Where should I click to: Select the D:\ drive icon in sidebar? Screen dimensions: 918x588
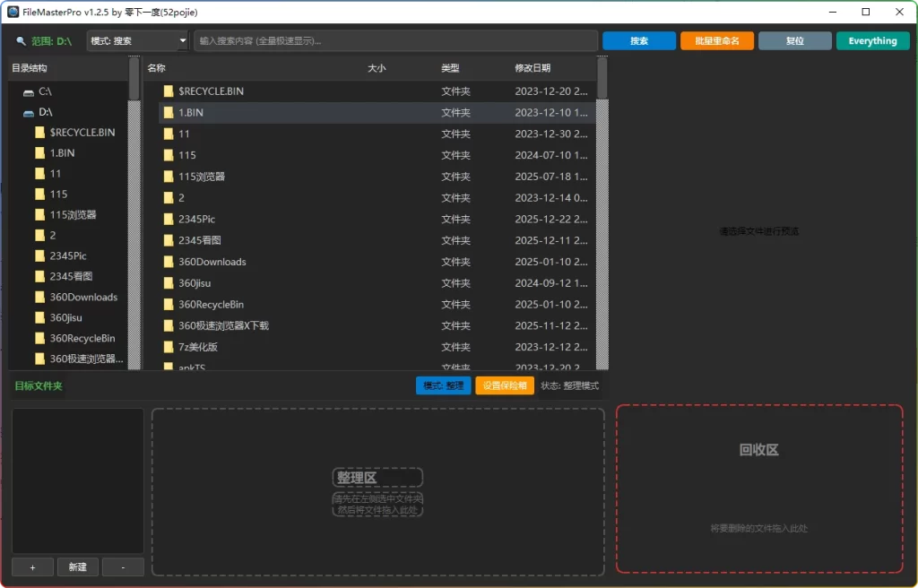29,113
